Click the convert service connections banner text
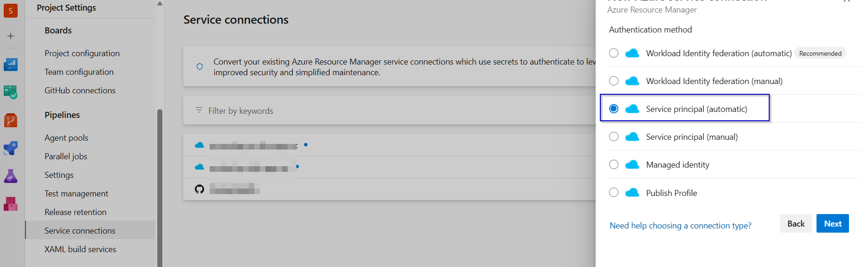 [405, 67]
